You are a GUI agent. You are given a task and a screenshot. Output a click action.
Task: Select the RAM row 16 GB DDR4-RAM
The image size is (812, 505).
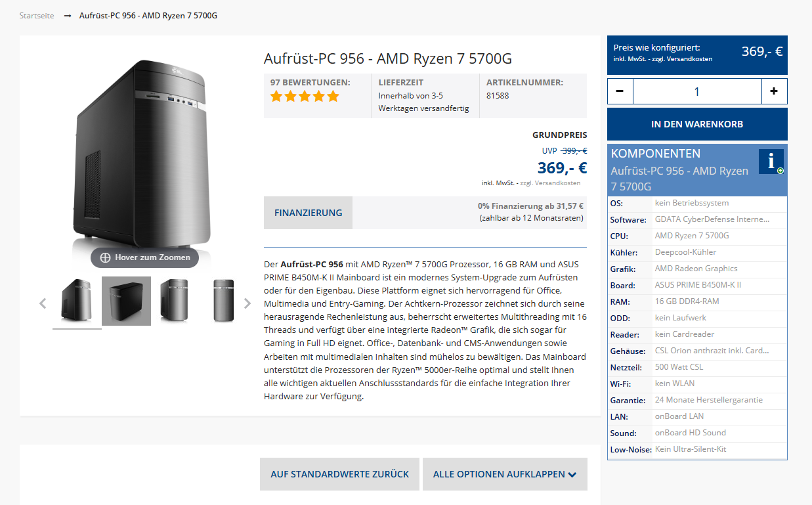[x=697, y=302]
